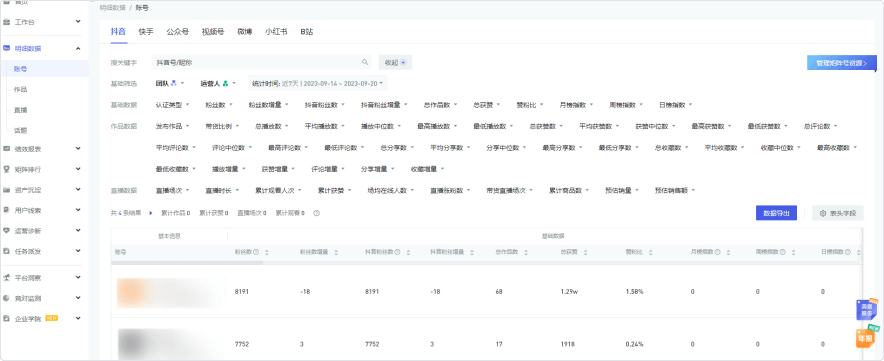Click the search magnifier icon in keyword field
Viewport: 884px width, 361px height.
tap(365, 62)
